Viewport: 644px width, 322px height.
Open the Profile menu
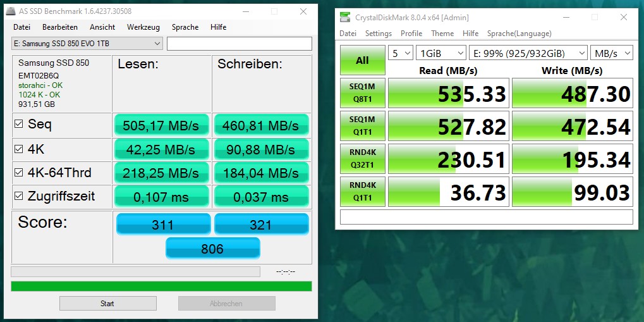411,34
